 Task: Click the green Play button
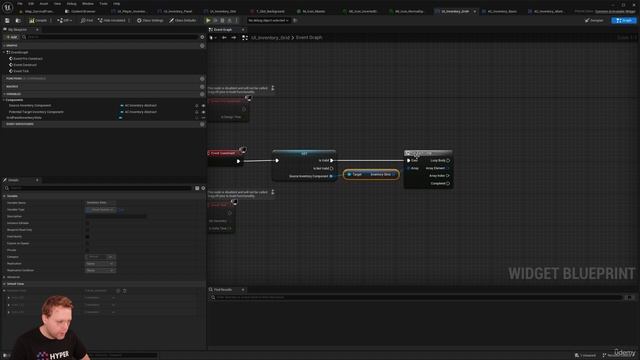click(x=209, y=20)
